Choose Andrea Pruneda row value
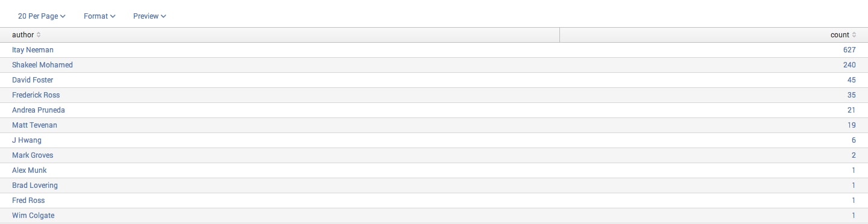The width and height of the screenshot is (868, 224). (39, 110)
